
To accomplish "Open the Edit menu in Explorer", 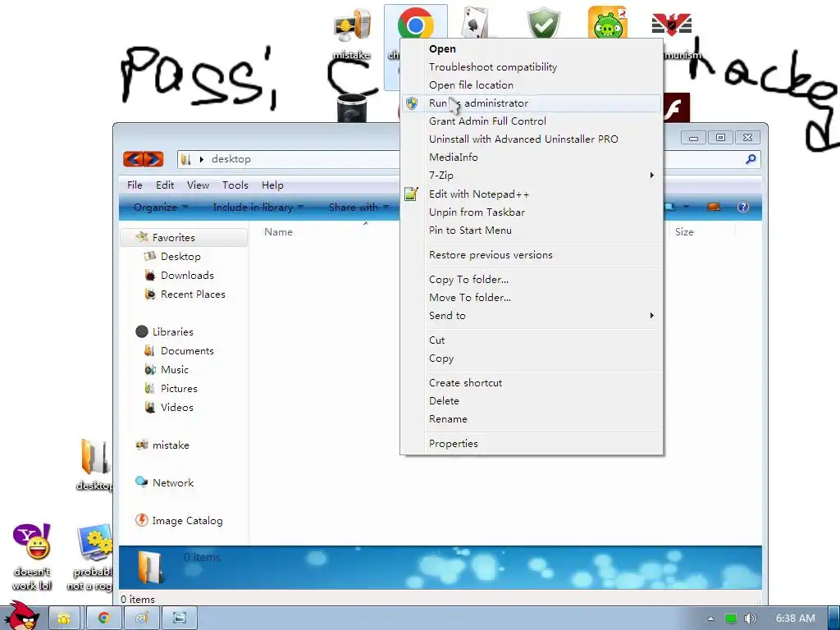I will pyautogui.click(x=165, y=185).
